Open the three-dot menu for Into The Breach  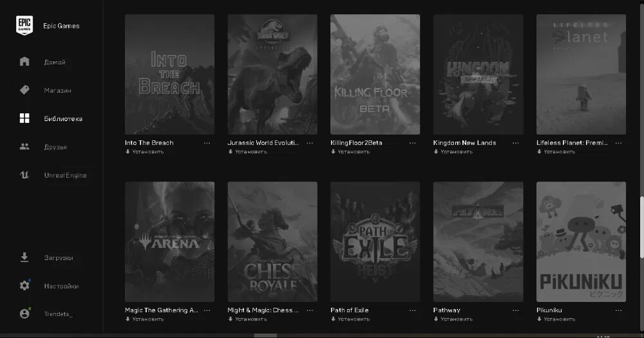click(207, 143)
